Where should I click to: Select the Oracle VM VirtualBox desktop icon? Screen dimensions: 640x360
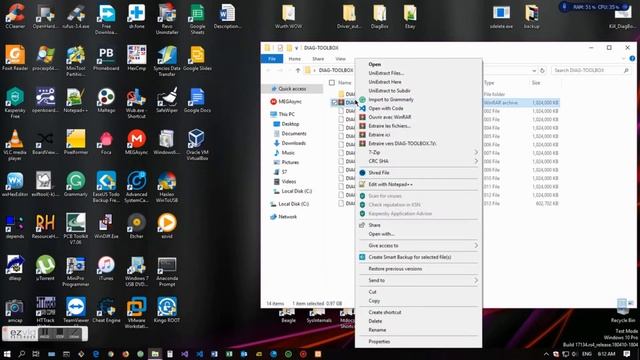tap(197, 144)
